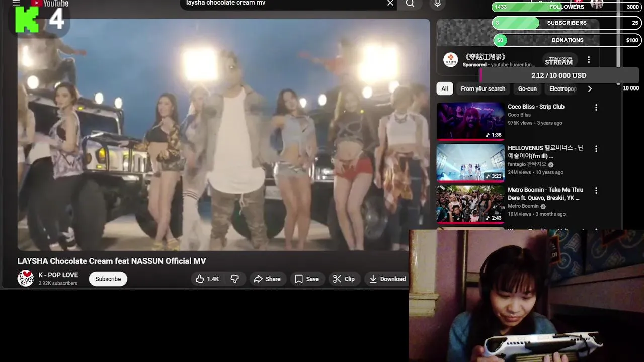Activate voice search microphone icon

437,4
